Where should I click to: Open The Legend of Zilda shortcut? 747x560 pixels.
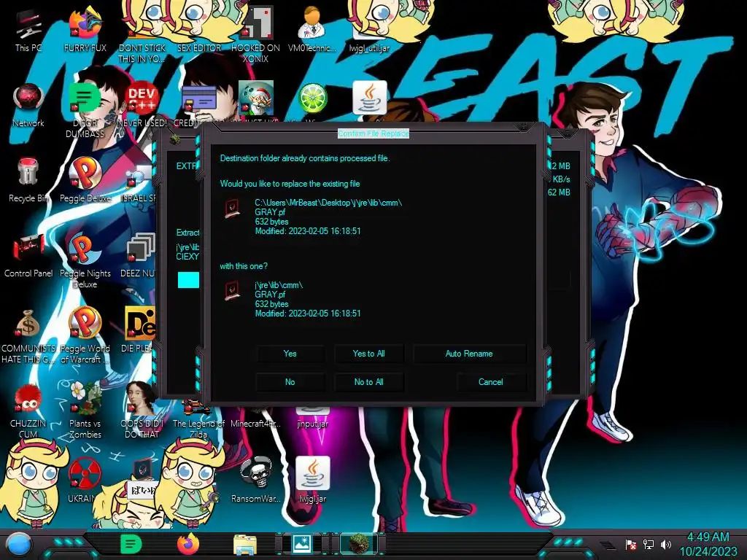pyautogui.click(x=198, y=419)
